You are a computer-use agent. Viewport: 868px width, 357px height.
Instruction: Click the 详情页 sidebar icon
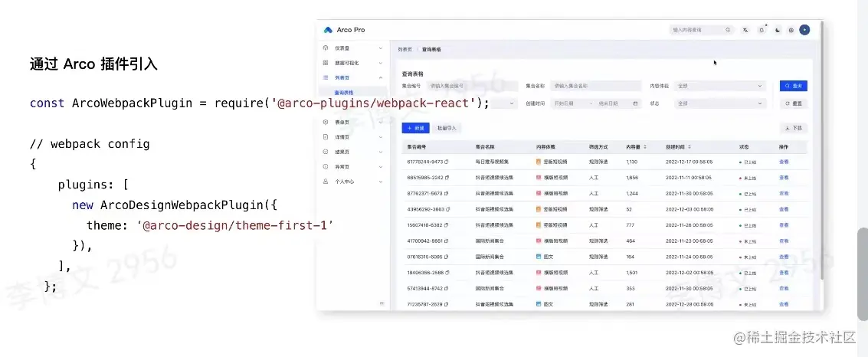[326, 136]
